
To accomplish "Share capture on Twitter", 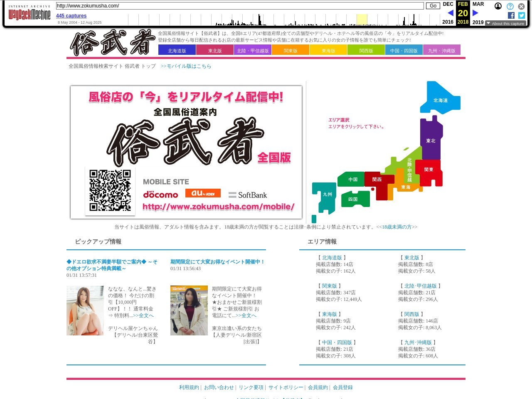I will 522,15.
